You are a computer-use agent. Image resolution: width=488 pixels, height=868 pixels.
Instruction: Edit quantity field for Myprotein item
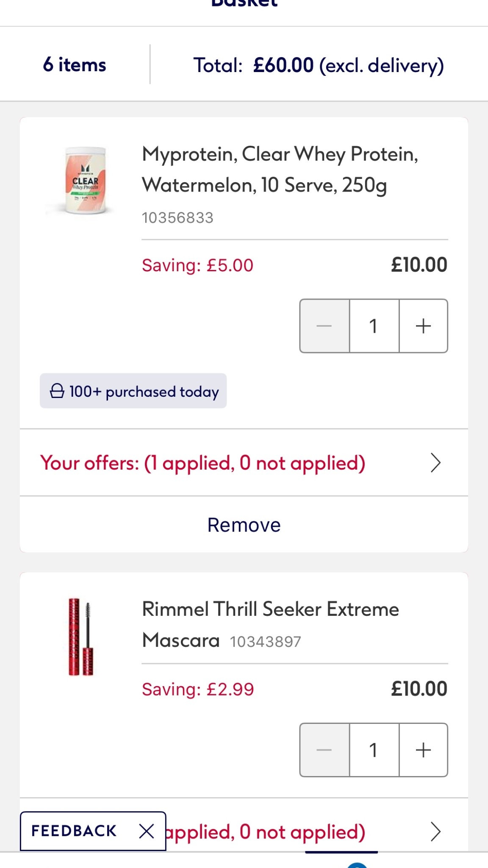pos(374,326)
